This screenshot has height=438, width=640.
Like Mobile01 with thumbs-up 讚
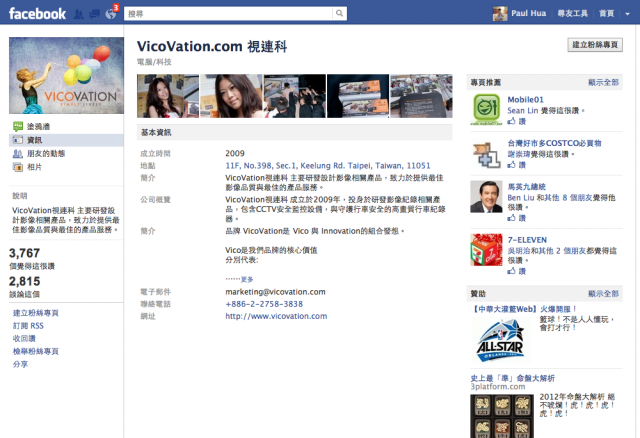click(x=517, y=121)
